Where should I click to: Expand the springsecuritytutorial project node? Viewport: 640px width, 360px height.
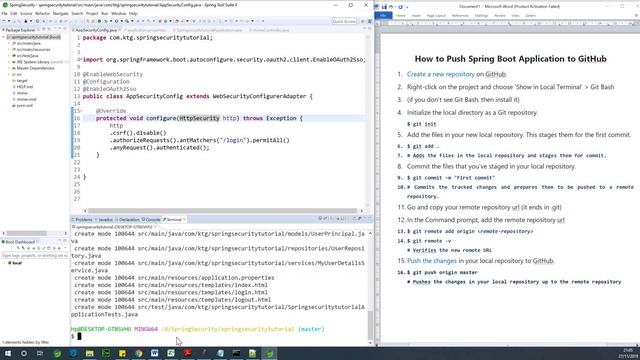4,37
